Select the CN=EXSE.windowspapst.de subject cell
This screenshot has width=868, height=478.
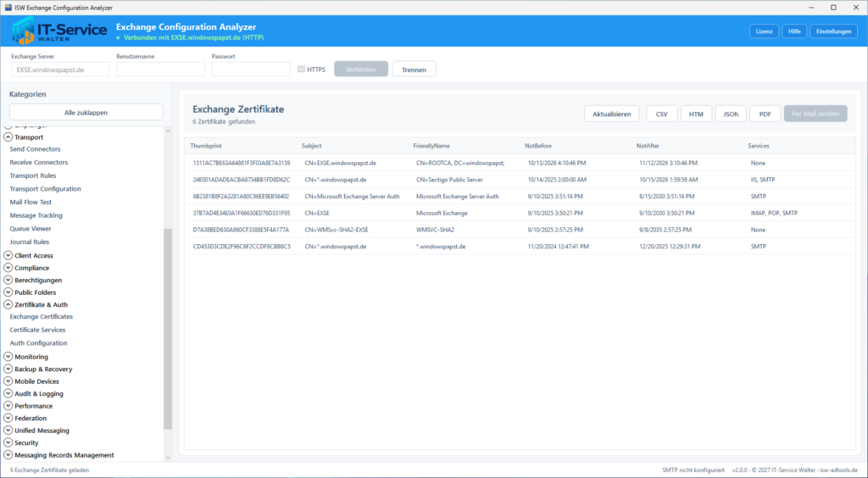(341, 164)
